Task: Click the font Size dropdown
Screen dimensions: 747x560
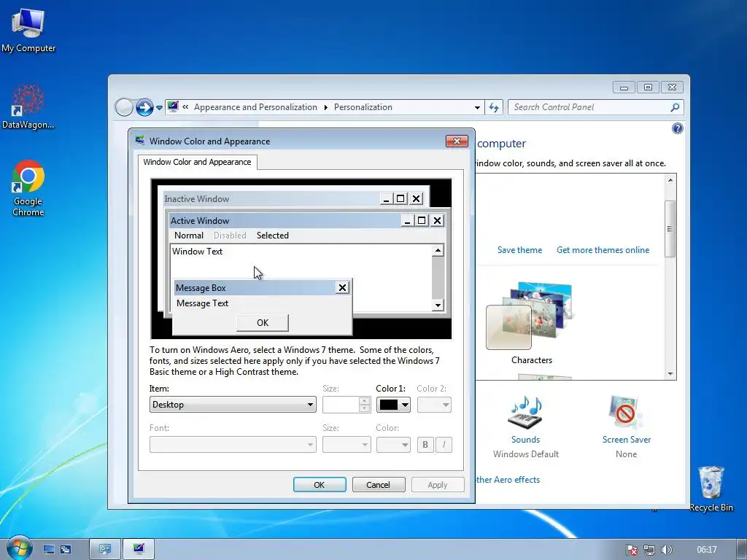Action: click(x=347, y=445)
